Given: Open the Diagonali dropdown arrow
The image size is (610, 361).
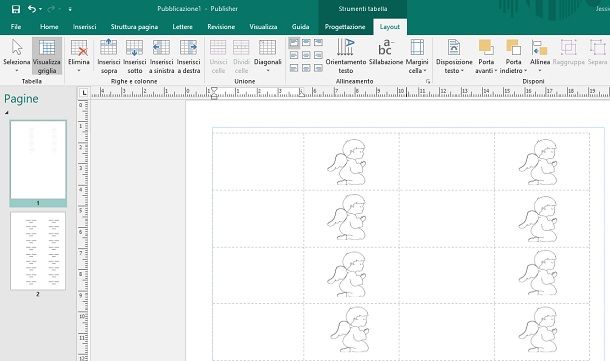Looking at the screenshot, I should (x=268, y=71).
